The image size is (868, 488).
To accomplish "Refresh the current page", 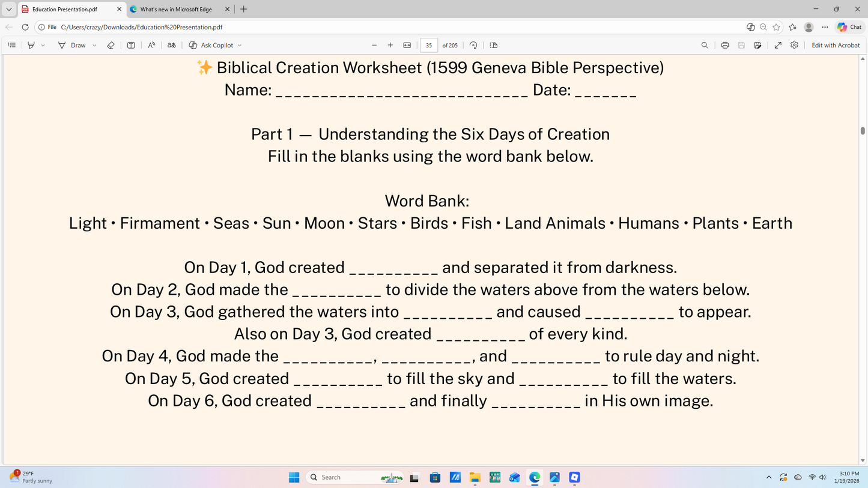I will pyautogui.click(x=25, y=27).
